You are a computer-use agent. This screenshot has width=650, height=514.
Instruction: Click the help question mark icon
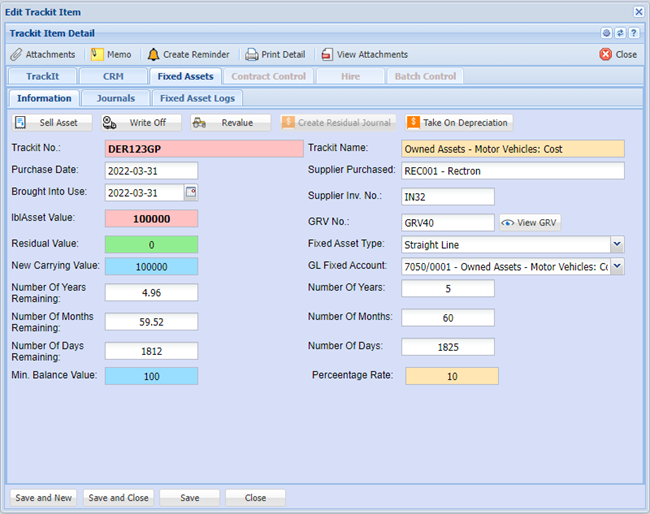[633, 33]
